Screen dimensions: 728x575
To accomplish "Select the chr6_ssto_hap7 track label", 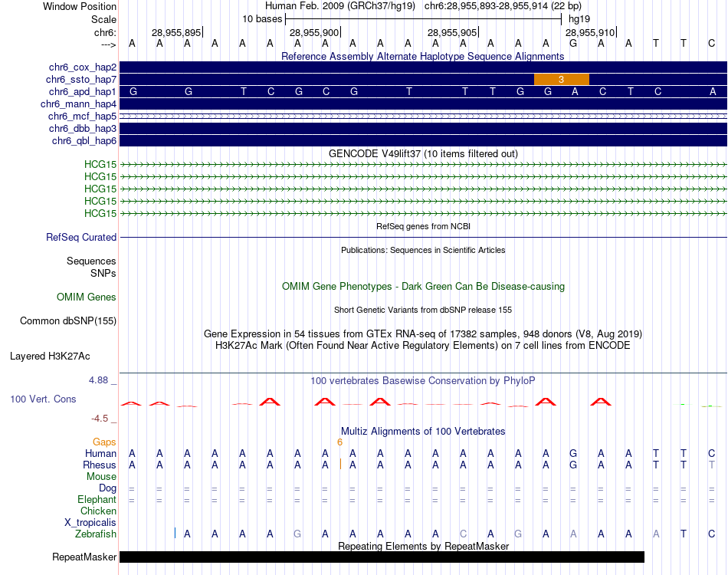I will 81,80.
